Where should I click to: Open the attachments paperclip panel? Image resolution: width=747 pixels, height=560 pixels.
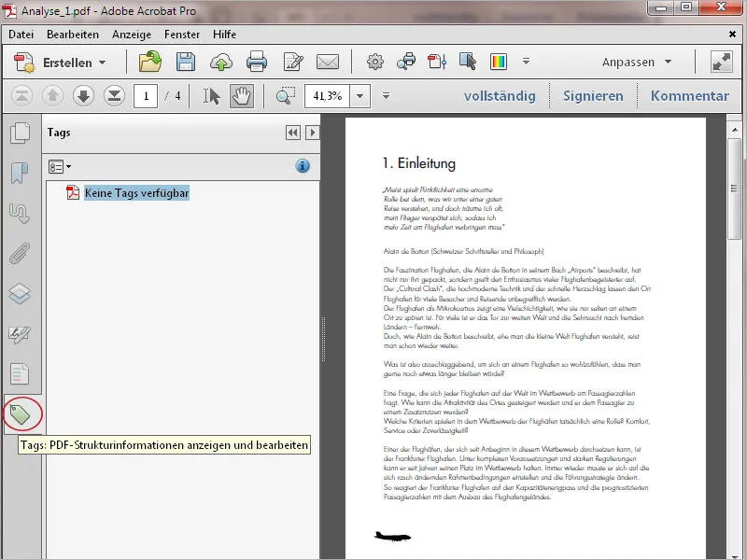pyautogui.click(x=20, y=253)
